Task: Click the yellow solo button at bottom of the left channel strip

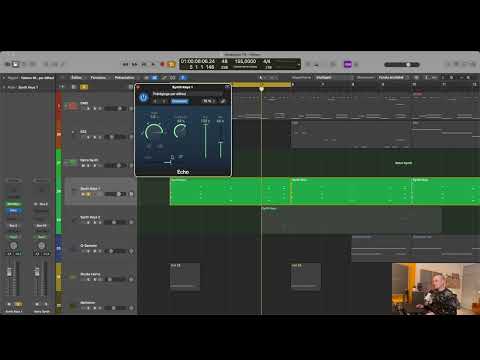Action: pyautogui.click(x=18, y=304)
